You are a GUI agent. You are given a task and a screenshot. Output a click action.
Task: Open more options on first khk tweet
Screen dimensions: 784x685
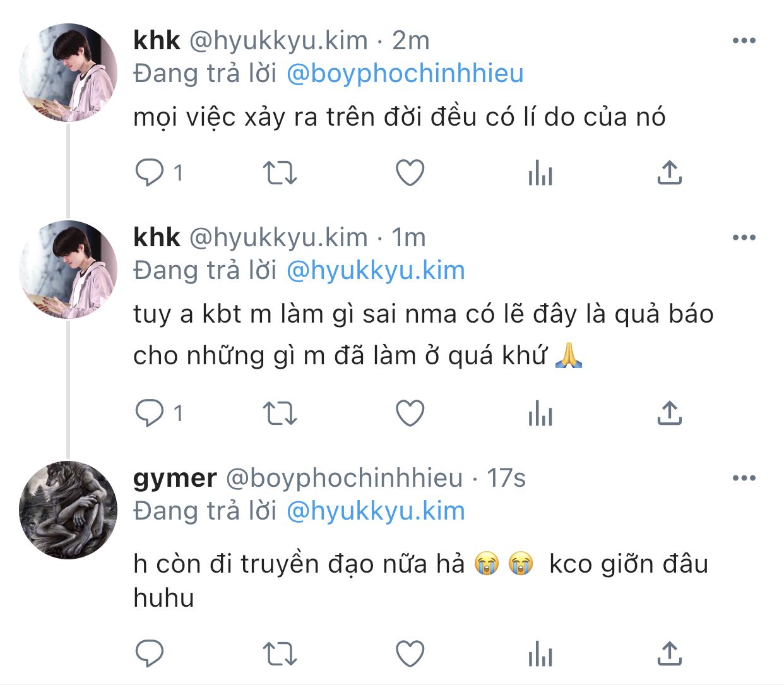click(x=744, y=41)
